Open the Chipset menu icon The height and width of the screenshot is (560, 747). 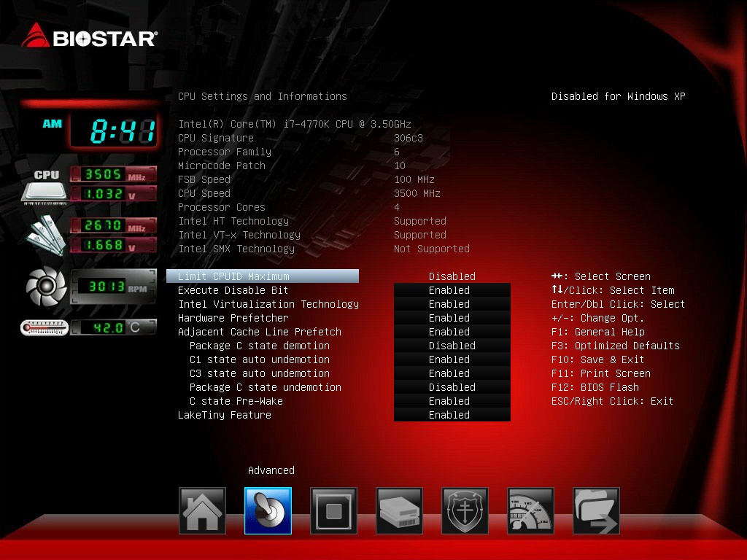(x=333, y=510)
